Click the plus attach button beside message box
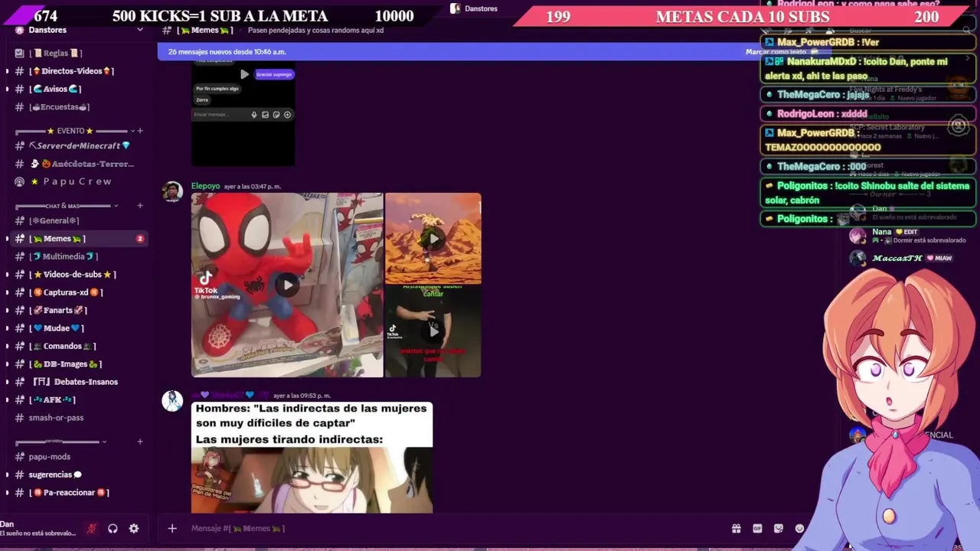980x551 pixels. point(172,528)
